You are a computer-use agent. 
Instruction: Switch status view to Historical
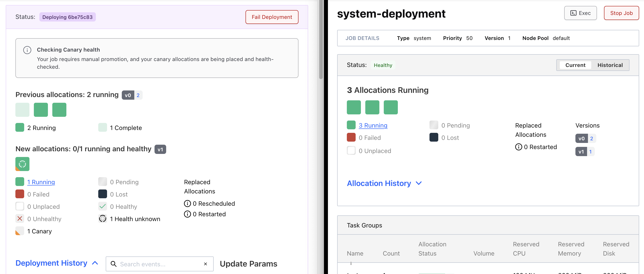point(610,65)
